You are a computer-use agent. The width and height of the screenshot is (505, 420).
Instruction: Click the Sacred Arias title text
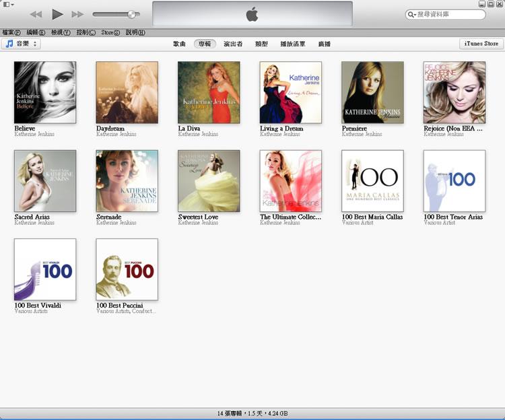coord(32,217)
